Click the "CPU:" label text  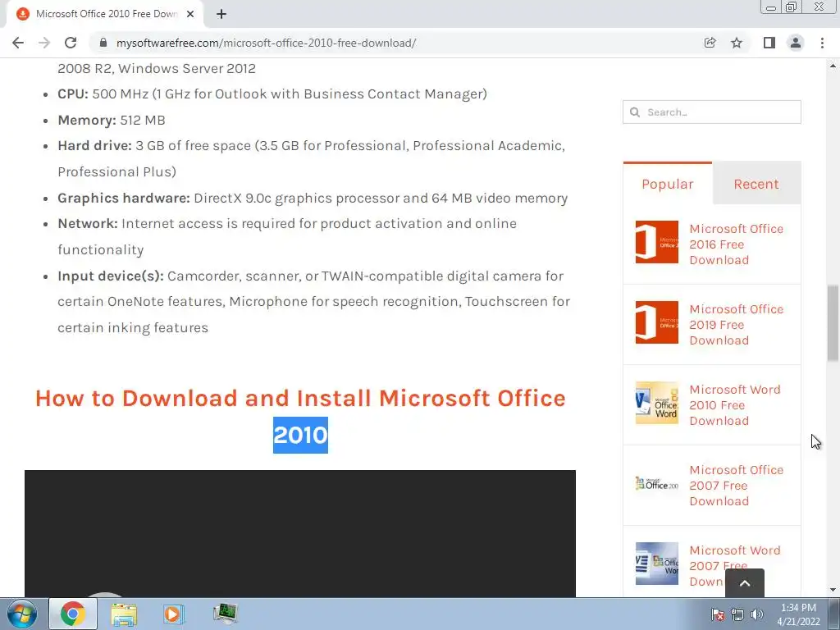[73, 94]
